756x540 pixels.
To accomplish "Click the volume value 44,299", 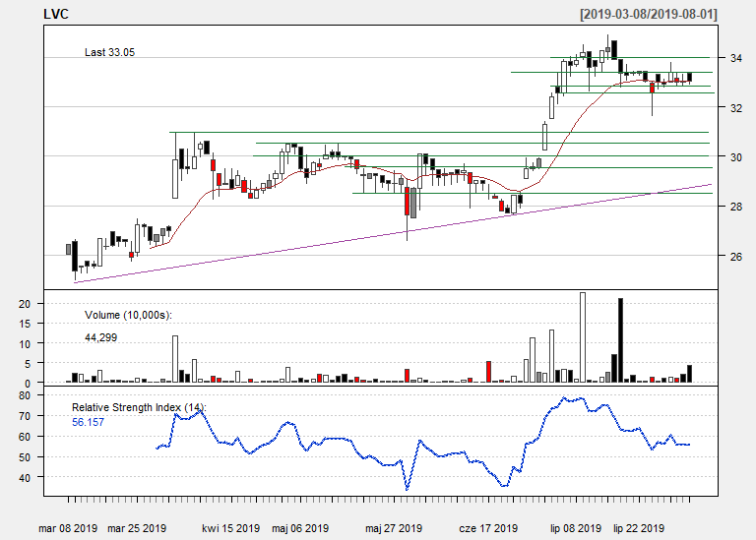I will (x=100, y=337).
